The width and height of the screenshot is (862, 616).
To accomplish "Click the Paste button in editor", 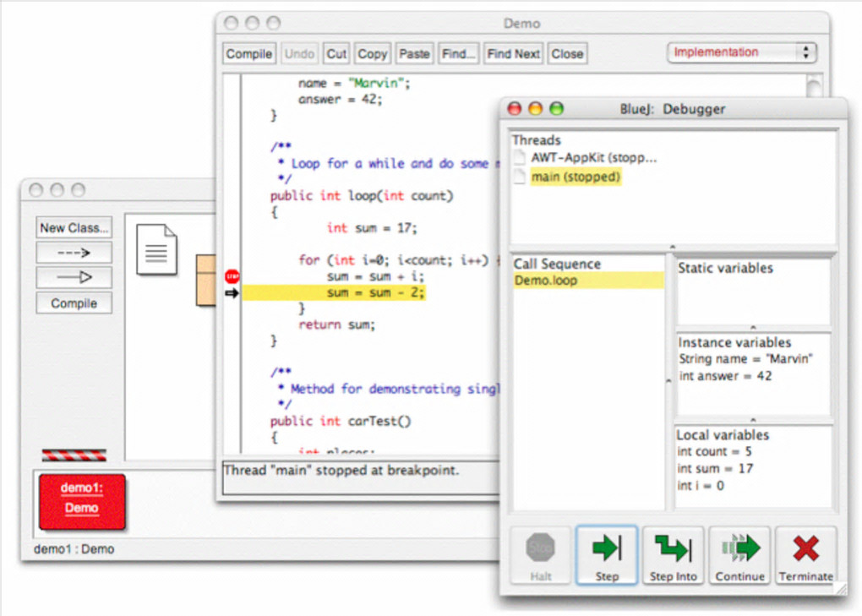I will tap(414, 54).
